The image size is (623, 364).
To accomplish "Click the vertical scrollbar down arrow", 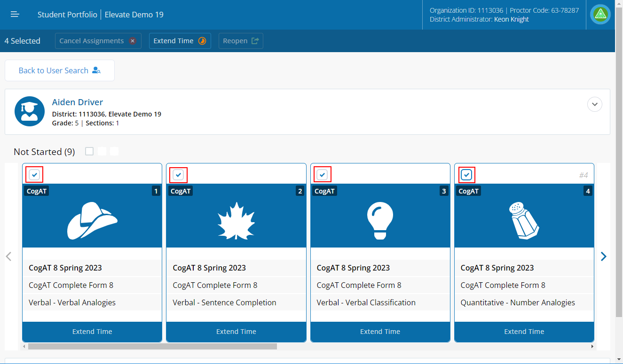I will tap(619, 360).
